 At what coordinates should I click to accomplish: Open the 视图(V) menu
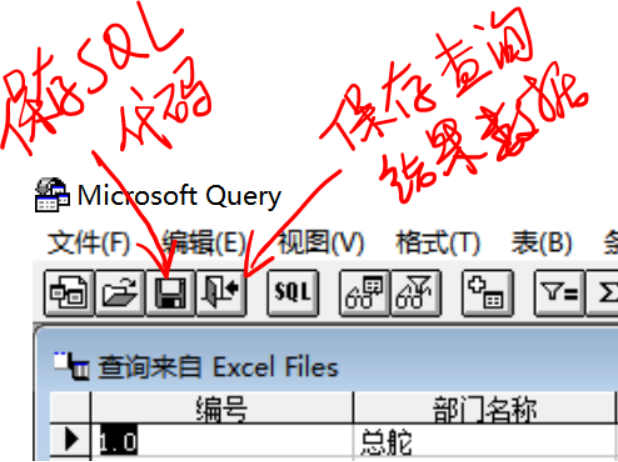[320, 243]
